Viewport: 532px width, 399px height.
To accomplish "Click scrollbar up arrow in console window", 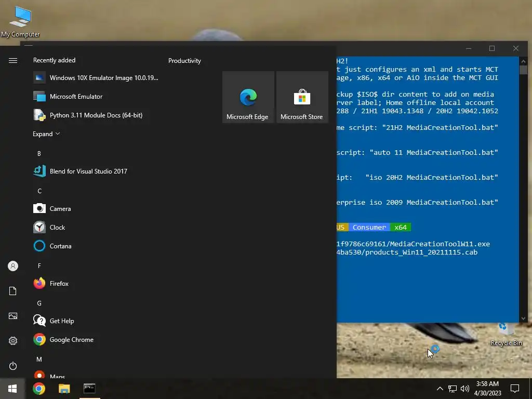I will pos(523,61).
